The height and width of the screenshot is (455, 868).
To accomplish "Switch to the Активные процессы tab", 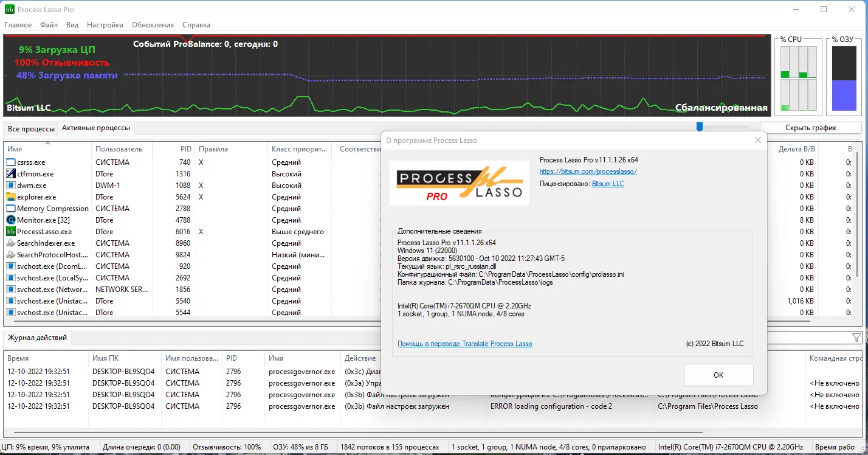I will click(x=96, y=128).
